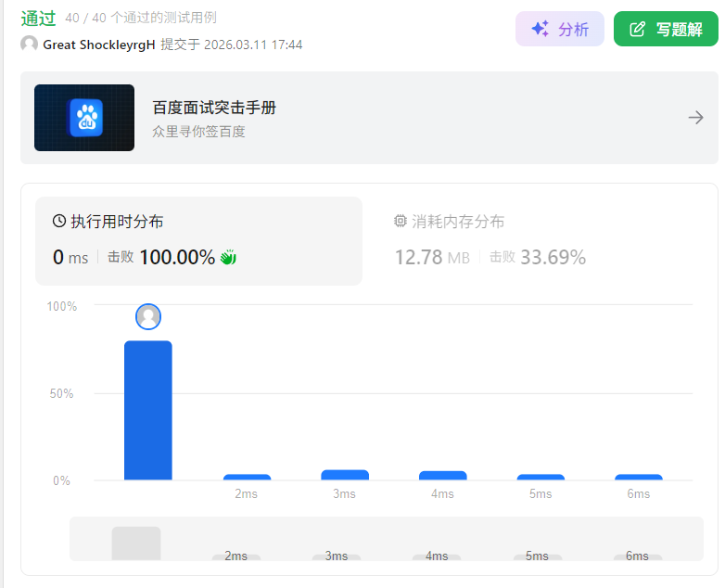Click the 3ms bar in the chart
Image resolution: width=725 pixels, height=588 pixels.
[x=345, y=475]
